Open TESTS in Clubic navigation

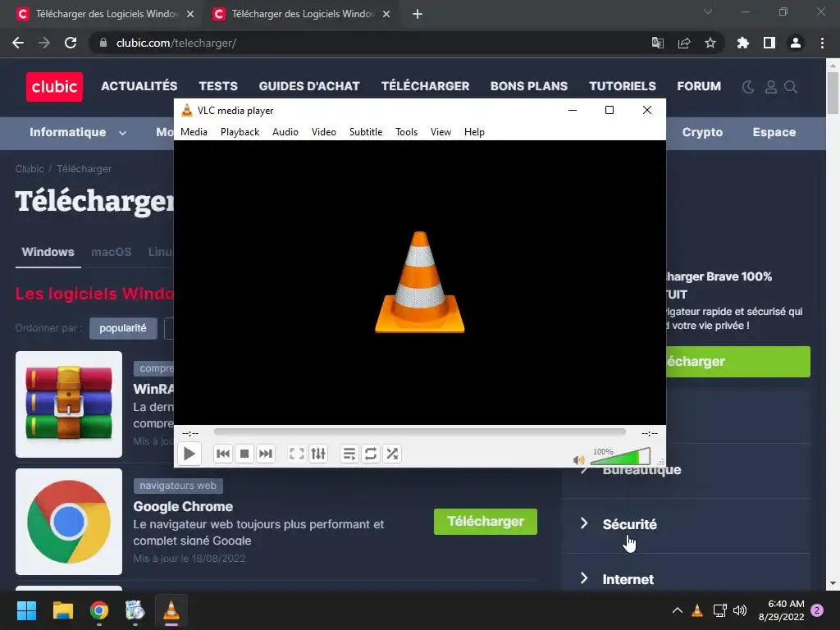click(x=218, y=86)
